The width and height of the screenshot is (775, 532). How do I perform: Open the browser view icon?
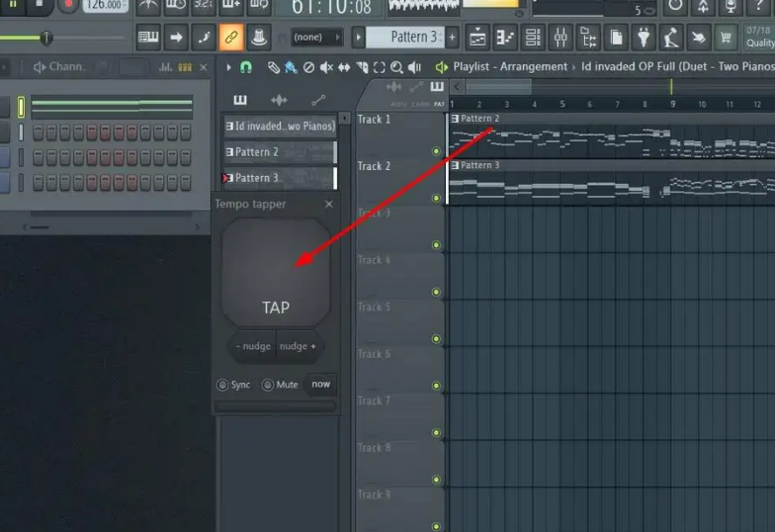pyautogui.click(x=588, y=38)
